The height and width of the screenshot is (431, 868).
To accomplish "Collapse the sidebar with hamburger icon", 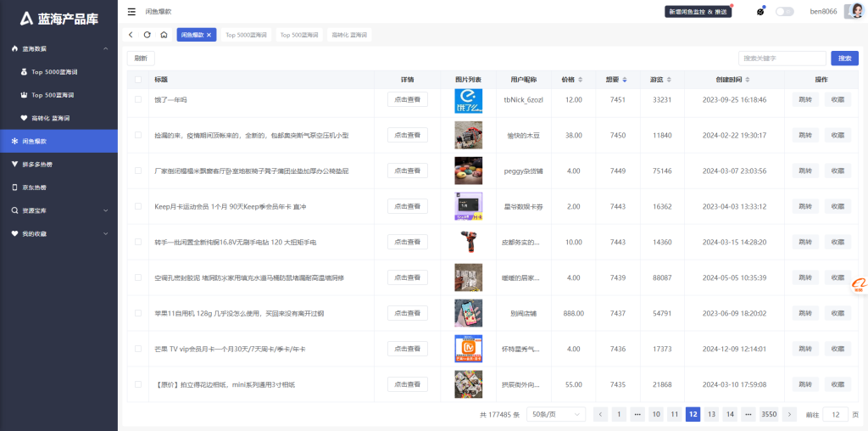I will [131, 12].
